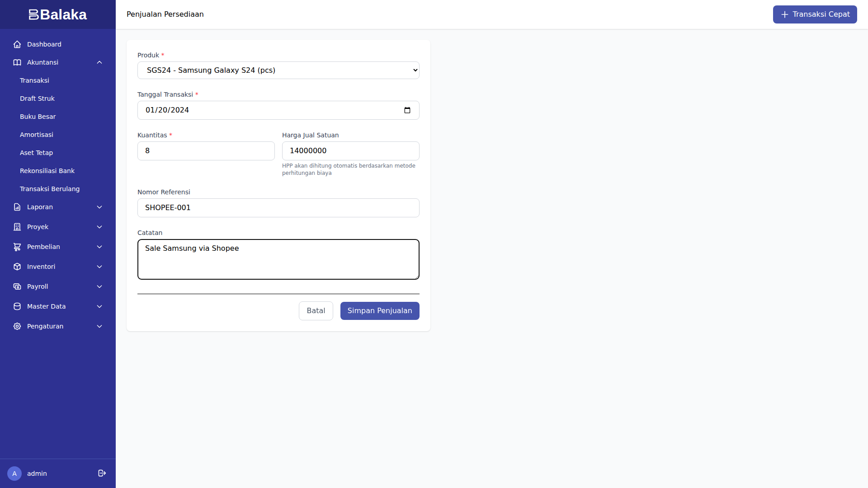Click inside the Nomor Referensi field
Screen dimensions: 868x488
278,208
